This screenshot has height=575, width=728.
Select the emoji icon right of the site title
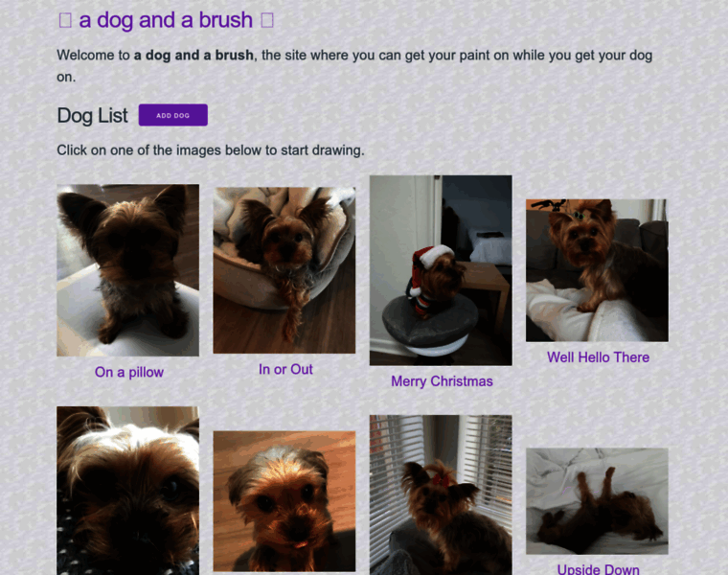point(267,20)
